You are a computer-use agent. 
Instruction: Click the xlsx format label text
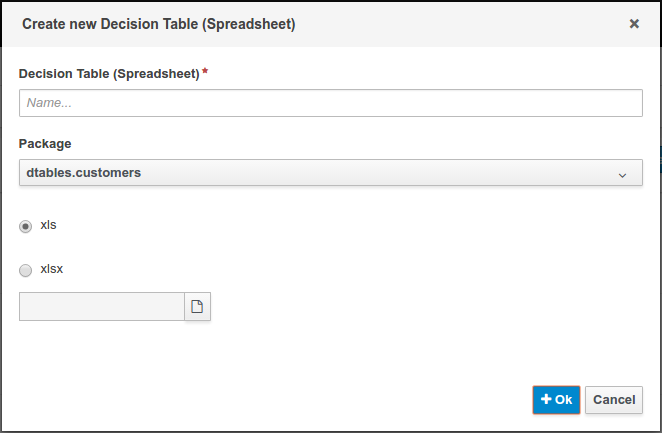tap(52, 269)
